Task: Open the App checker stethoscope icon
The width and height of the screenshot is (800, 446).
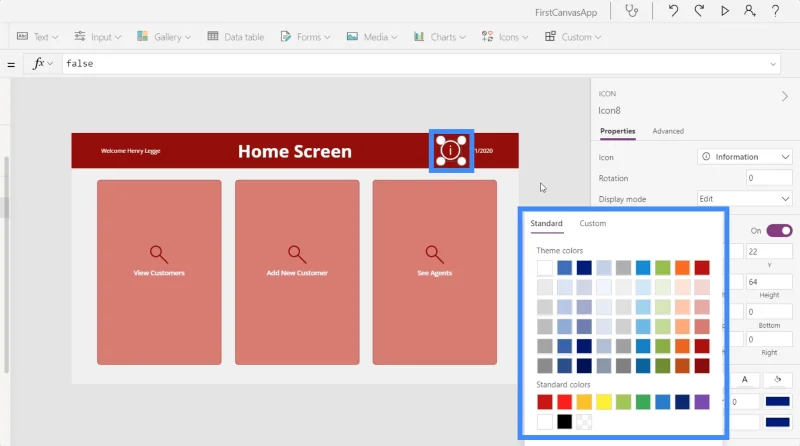Action: click(x=632, y=11)
